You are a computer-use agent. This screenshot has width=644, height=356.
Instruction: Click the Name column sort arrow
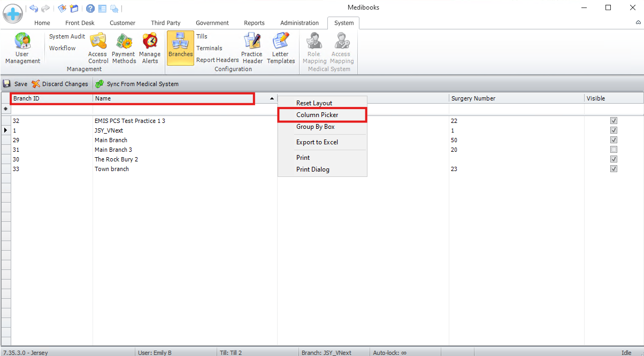click(x=272, y=99)
